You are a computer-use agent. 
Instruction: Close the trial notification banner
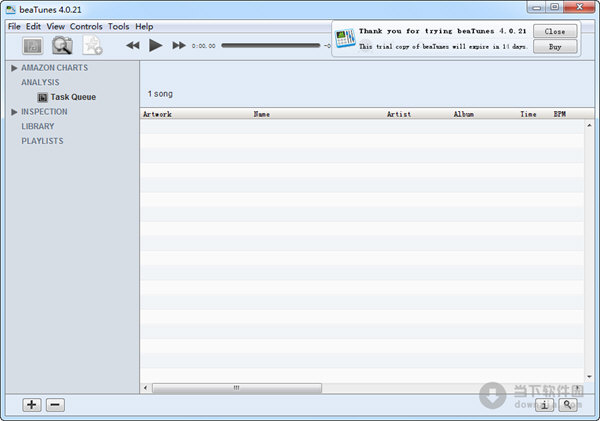pos(554,31)
